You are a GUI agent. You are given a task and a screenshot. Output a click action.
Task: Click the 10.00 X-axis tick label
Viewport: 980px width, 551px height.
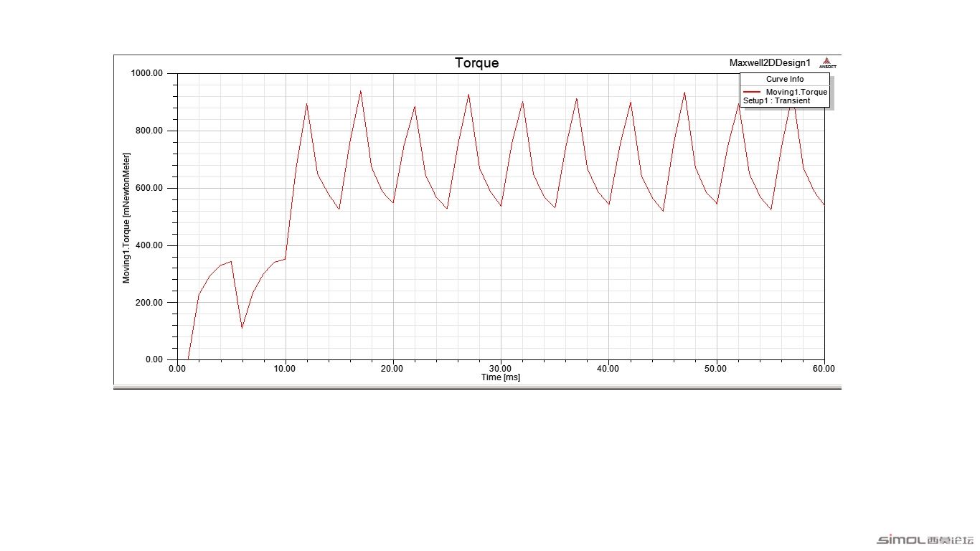click(285, 368)
